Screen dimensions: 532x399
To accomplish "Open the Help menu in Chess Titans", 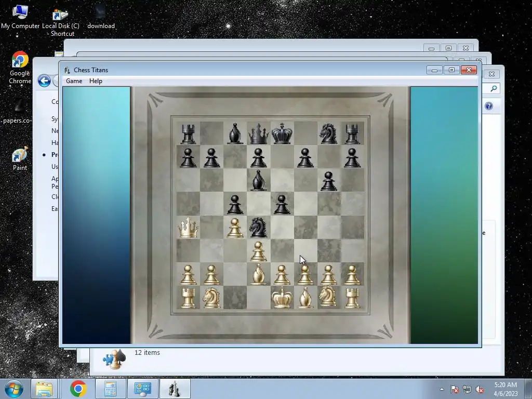I will 96,81.
